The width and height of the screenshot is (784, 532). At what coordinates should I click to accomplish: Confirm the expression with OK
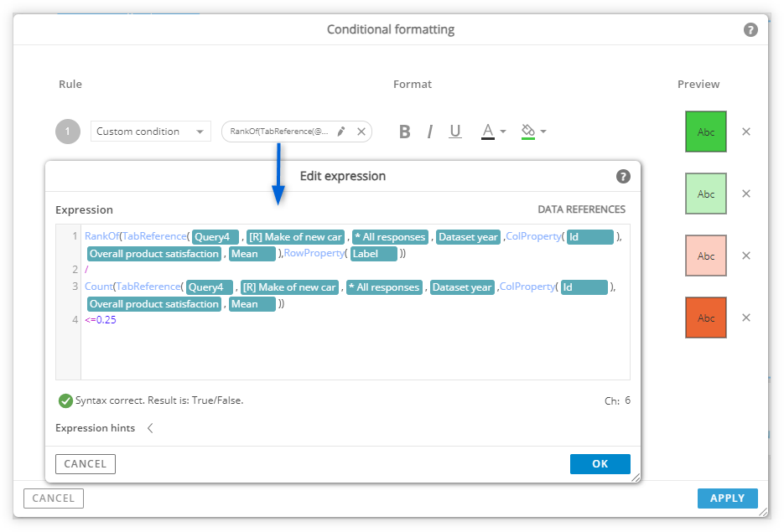tap(600, 464)
